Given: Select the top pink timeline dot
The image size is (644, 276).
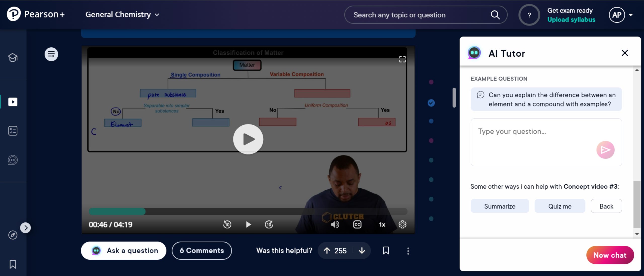Looking at the screenshot, I should click(x=431, y=82).
